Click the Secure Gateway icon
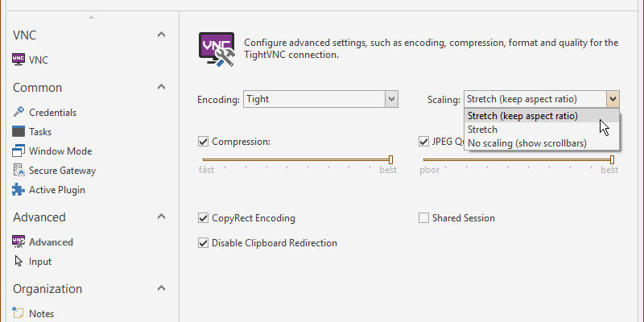The image size is (644, 322). (x=19, y=170)
